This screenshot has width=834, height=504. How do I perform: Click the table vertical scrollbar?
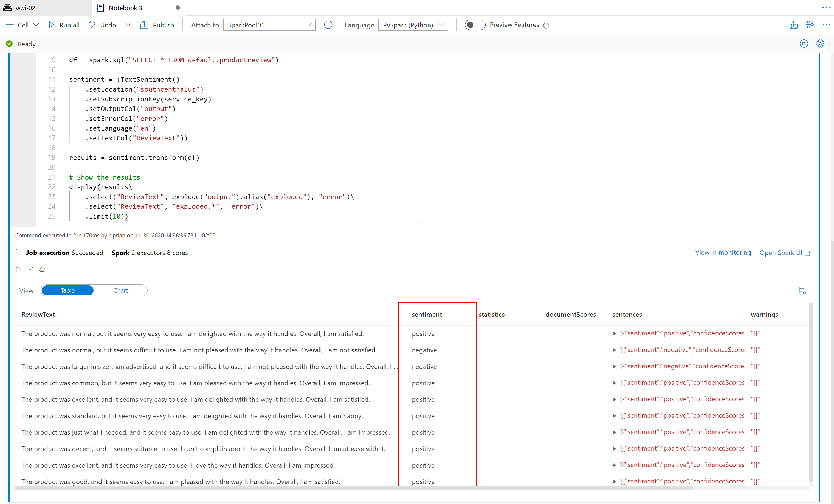click(x=811, y=392)
